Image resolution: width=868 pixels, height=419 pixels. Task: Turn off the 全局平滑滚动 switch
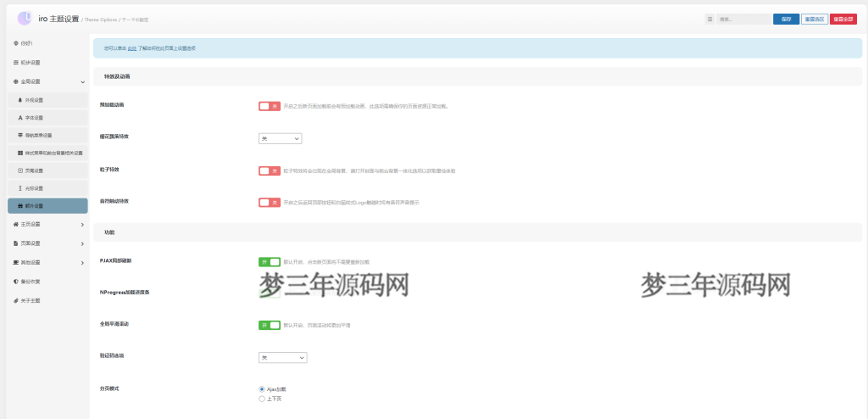tap(270, 326)
